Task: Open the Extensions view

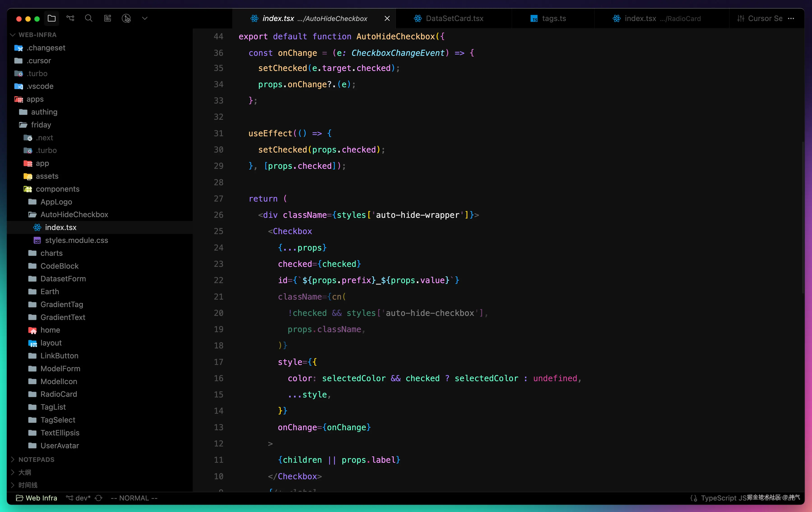Action: (108, 18)
